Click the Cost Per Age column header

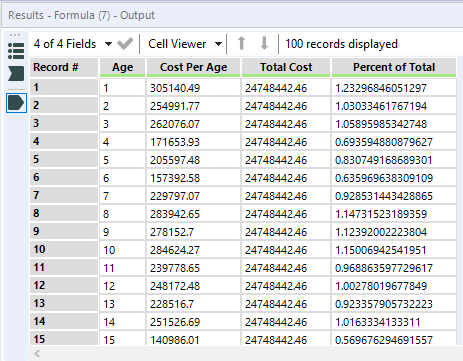click(193, 68)
